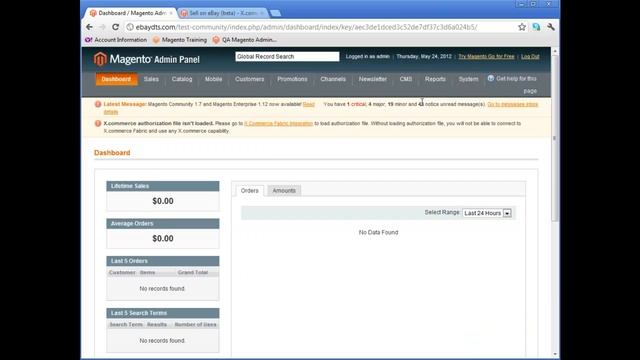This screenshot has height=360, width=640.
Task: Go back with browser back arrow
Action: [89, 27]
